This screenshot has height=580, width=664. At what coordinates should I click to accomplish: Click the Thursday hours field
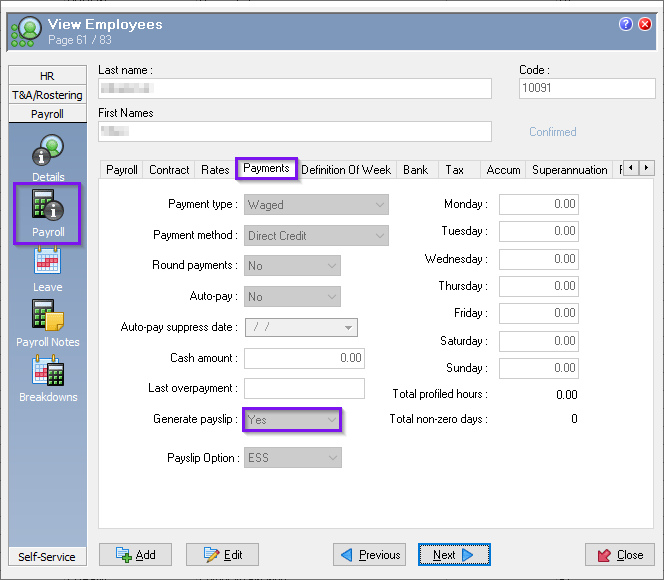point(539,286)
